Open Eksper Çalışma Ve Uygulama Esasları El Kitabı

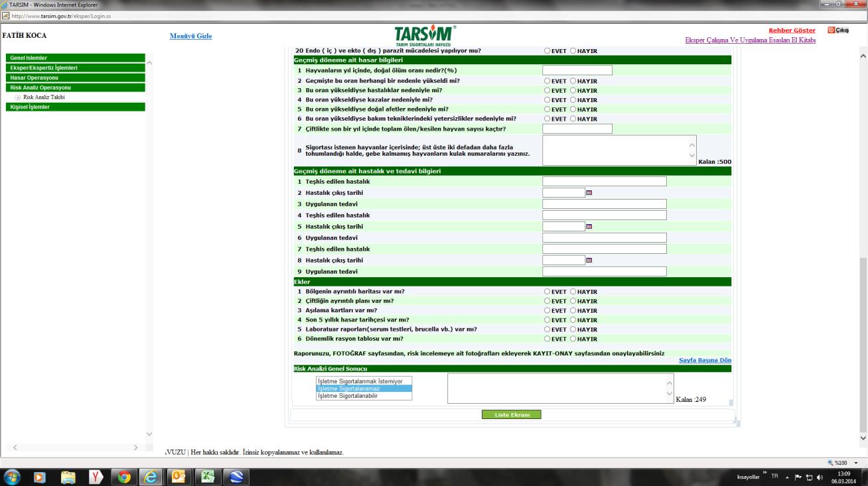[x=750, y=40]
